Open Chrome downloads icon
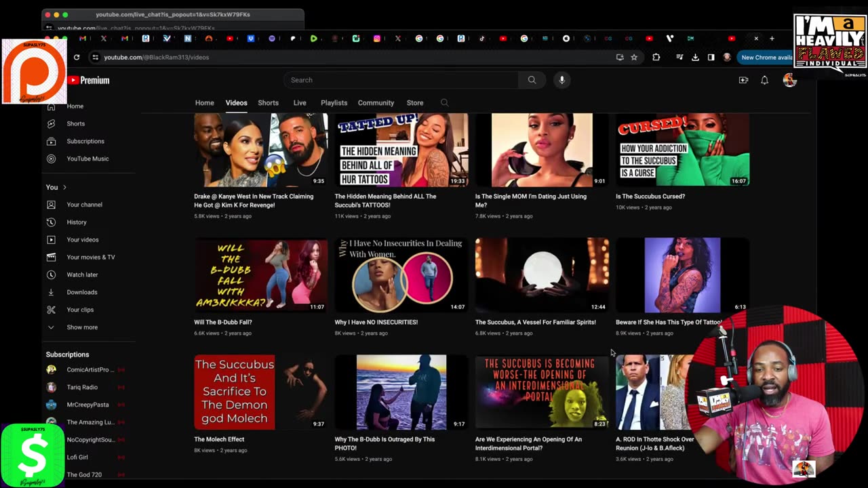The image size is (868, 488). (x=695, y=58)
